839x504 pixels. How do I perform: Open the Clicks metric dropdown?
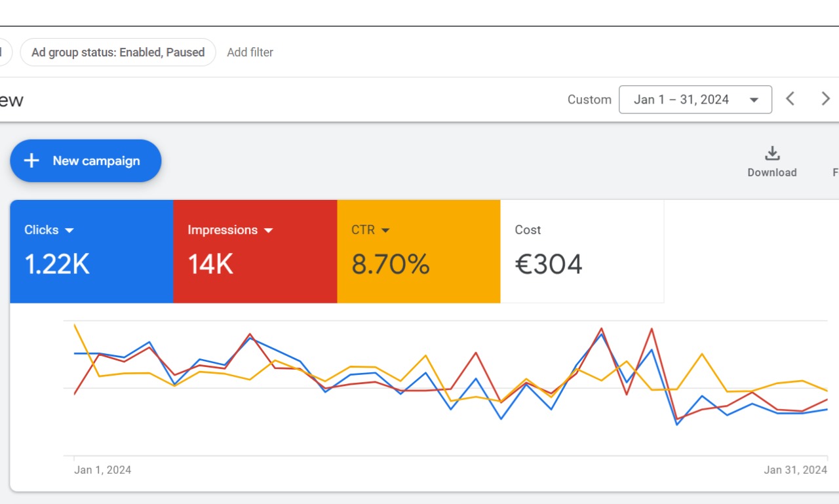(71, 230)
